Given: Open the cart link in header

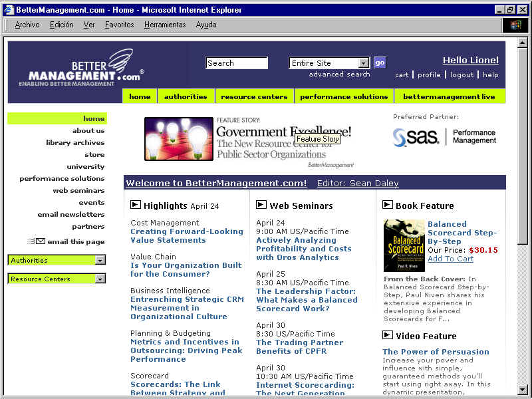Looking at the screenshot, I should click(x=402, y=75).
